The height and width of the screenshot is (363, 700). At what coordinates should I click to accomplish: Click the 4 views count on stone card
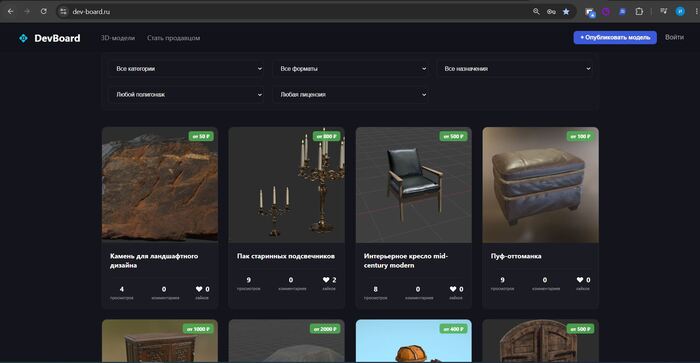(121, 289)
